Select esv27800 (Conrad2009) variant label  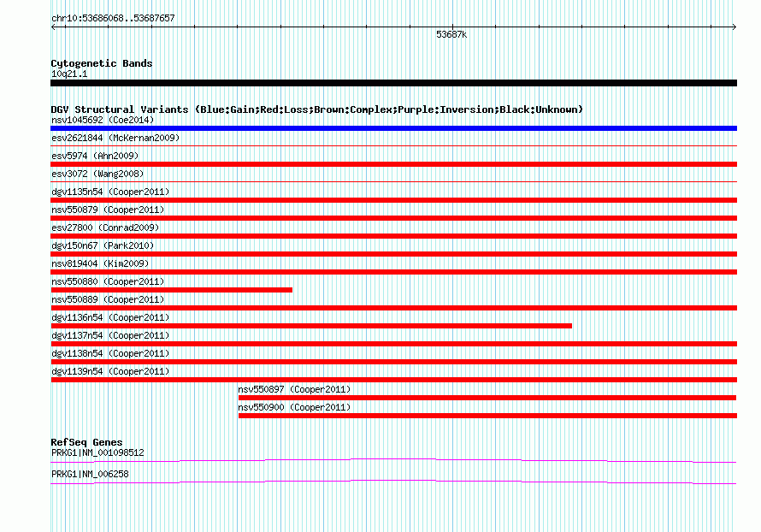point(105,228)
